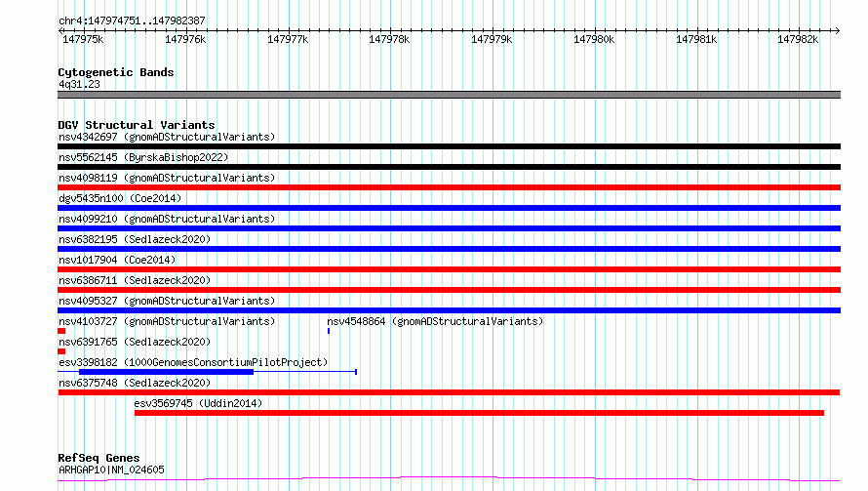
Task: Open gene label ARHGAP10|NM_024605
Action: point(111,470)
